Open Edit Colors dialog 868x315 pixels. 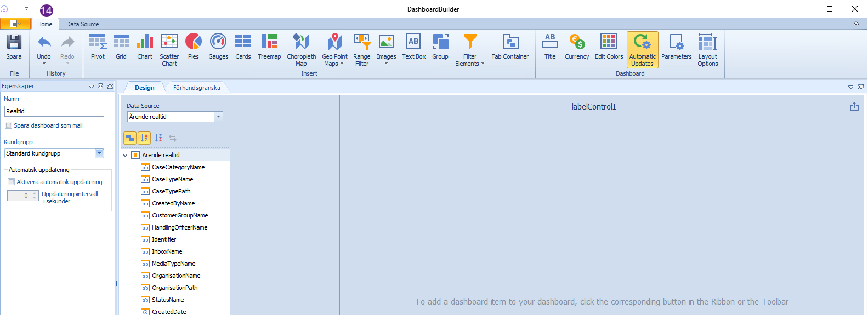point(609,47)
